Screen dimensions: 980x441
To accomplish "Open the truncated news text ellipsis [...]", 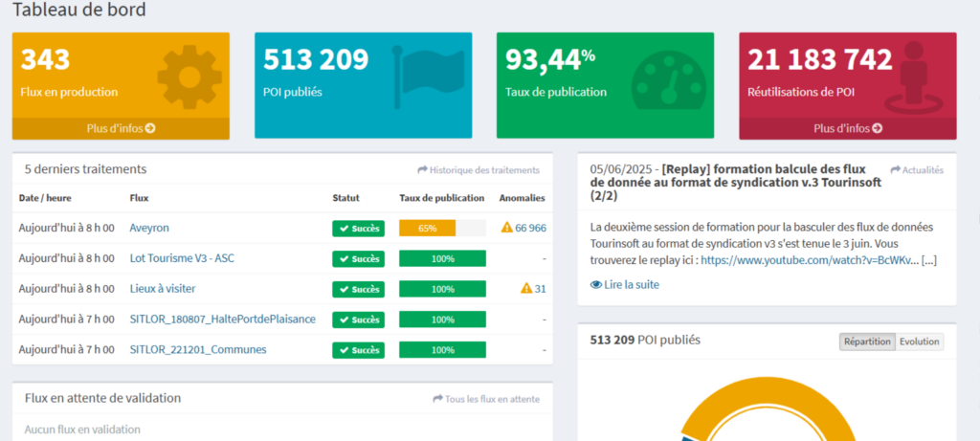I will pos(930,259).
